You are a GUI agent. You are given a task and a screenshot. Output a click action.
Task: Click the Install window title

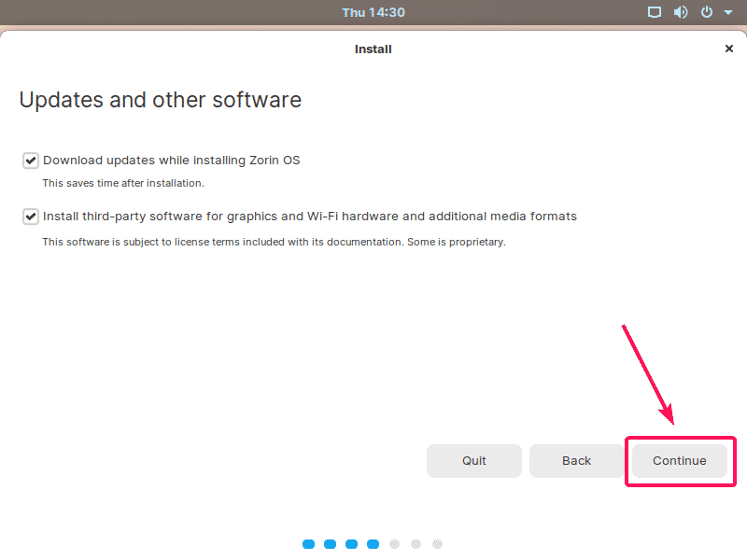[373, 49]
